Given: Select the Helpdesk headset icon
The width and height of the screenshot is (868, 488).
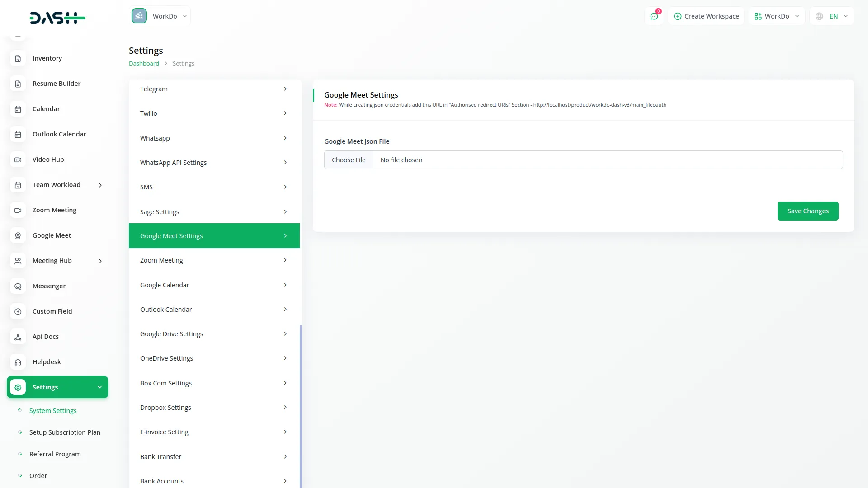Looking at the screenshot, I should 18,362.
